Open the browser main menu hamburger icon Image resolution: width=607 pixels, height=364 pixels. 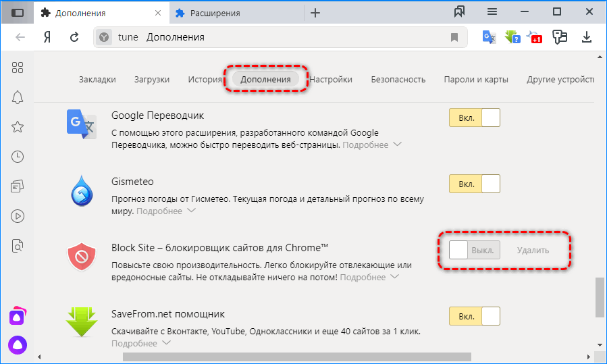[x=492, y=11]
